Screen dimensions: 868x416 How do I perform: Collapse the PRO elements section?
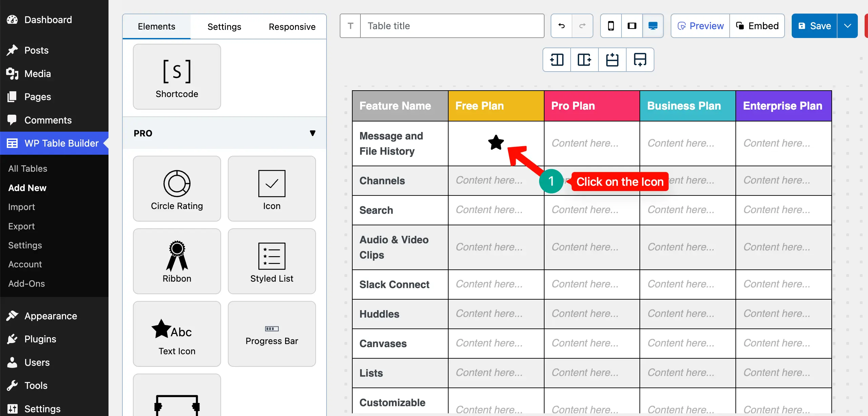(312, 133)
